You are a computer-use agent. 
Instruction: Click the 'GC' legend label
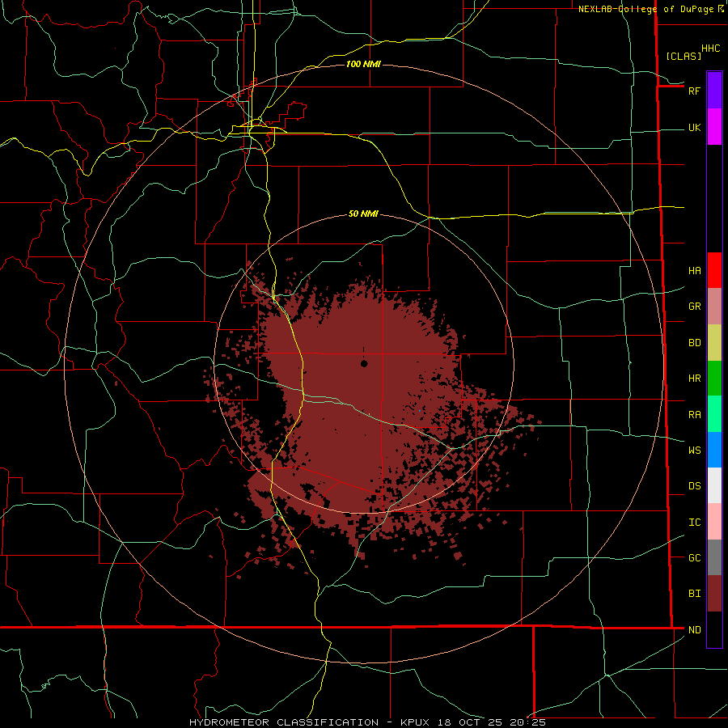click(694, 558)
